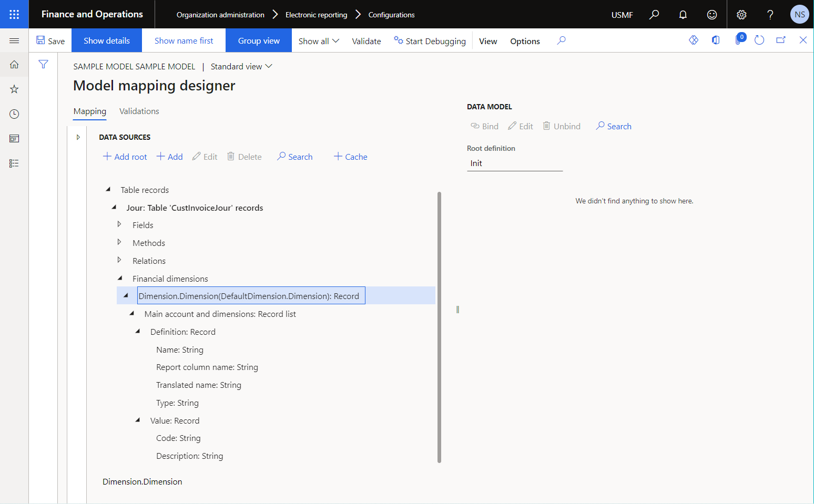Open feedback smiley icon
The width and height of the screenshot is (814, 504).
(x=712, y=14)
